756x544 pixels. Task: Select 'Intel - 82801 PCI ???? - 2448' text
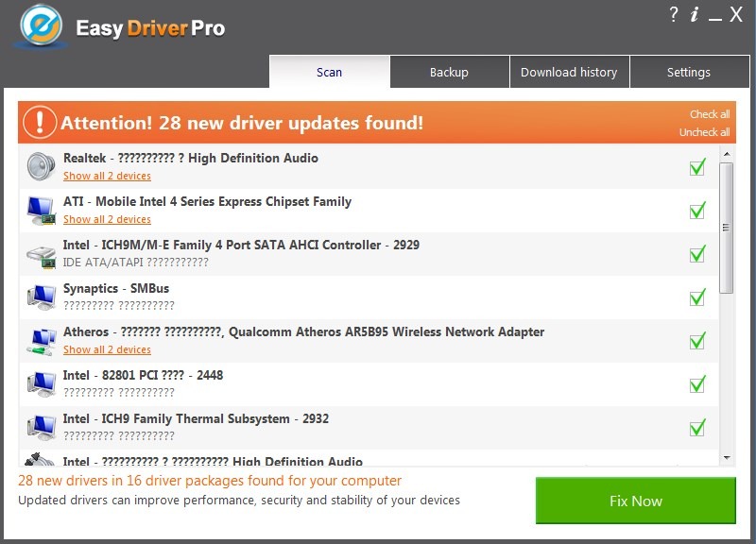pos(144,375)
